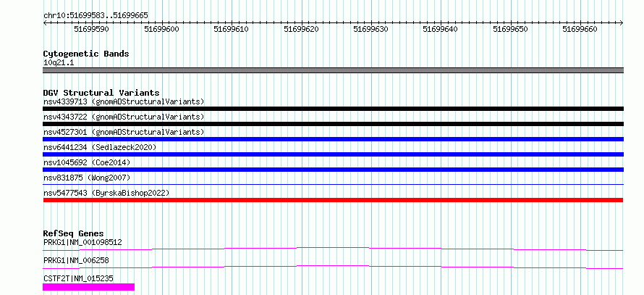The width and height of the screenshot is (644, 295).
Task: Select the PRKG1|NM_001098512 transcript label
Action: pos(82,242)
